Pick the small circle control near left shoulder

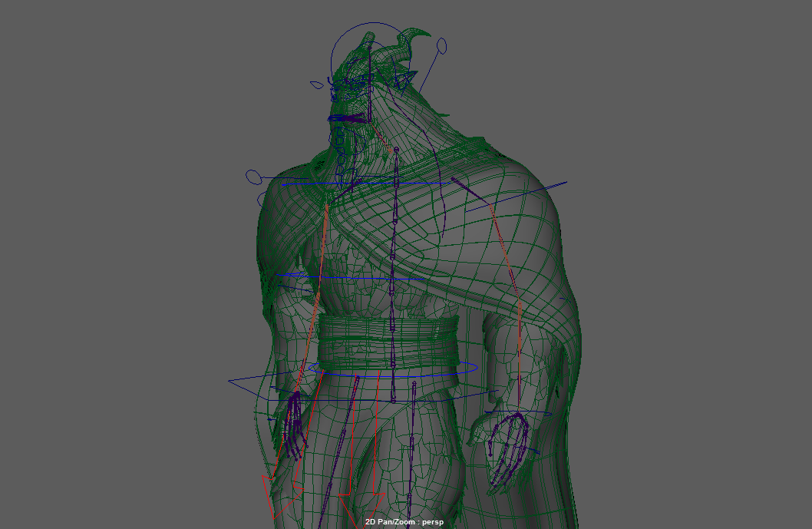point(254,177)
